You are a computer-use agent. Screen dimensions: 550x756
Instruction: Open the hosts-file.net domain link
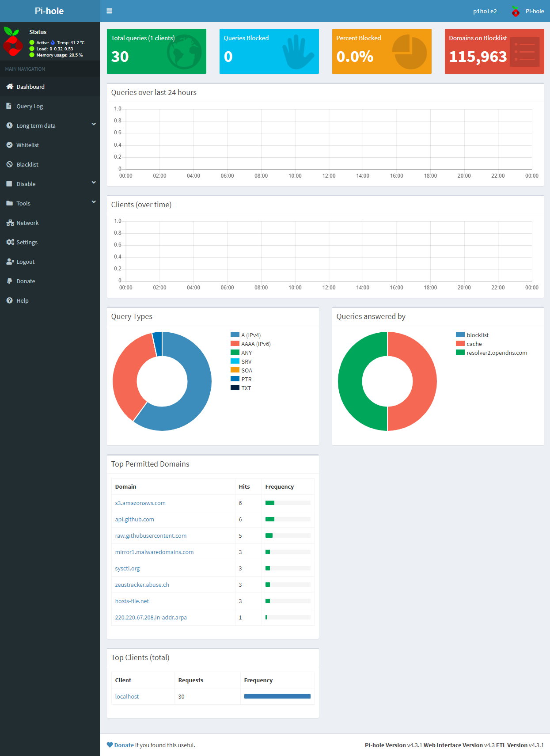132,601
